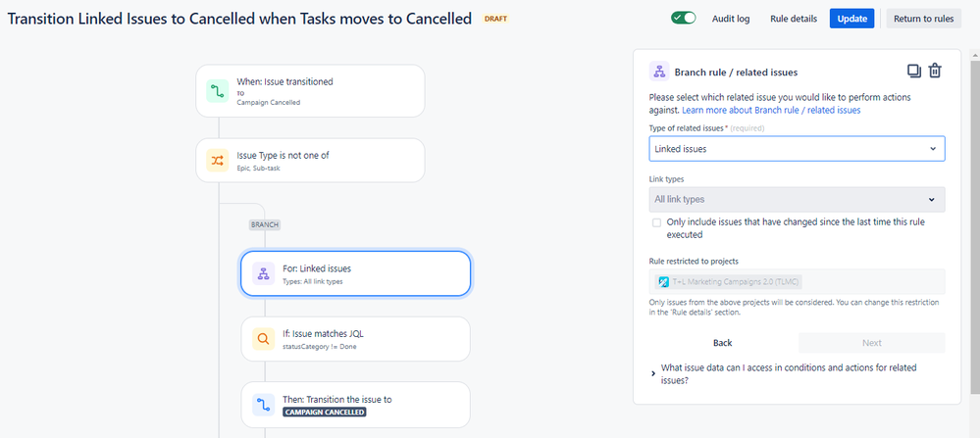Click the duplicate component icon
Image resolution: width=980 pixels, height=438 pixels.
click(x=914, y=72)
